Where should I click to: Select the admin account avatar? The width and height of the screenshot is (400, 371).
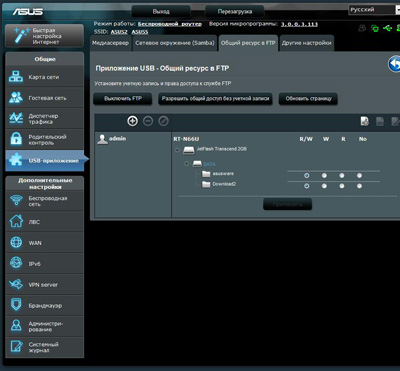(103, 139)
